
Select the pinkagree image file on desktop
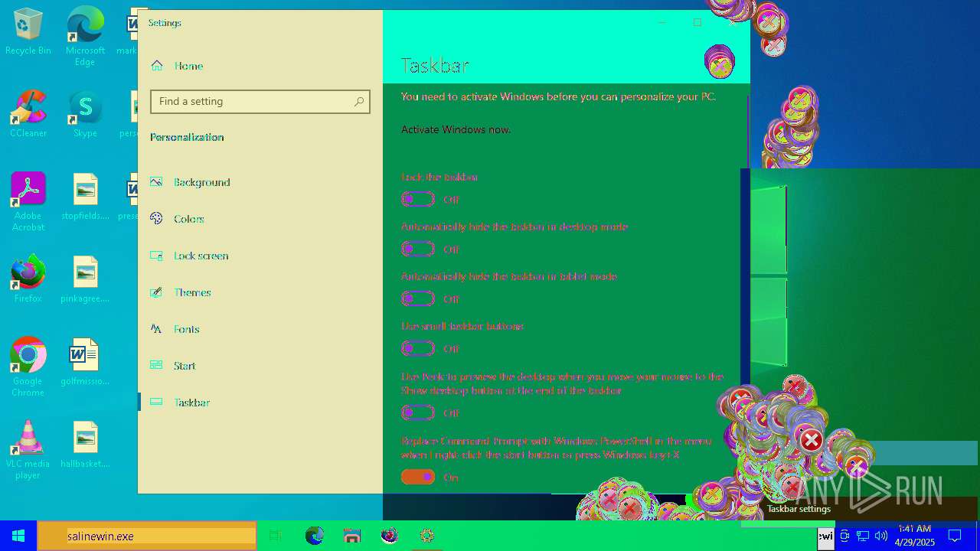(85, 279)
